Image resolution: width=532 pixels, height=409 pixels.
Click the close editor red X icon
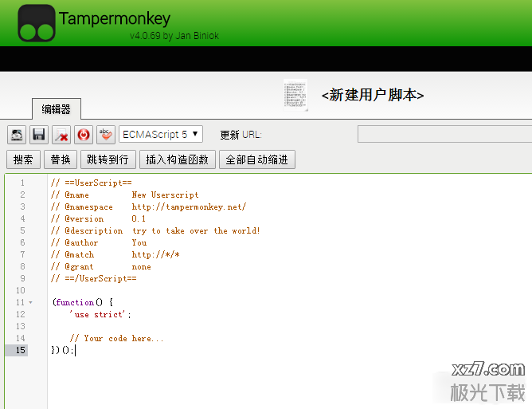tap(61, 135)
